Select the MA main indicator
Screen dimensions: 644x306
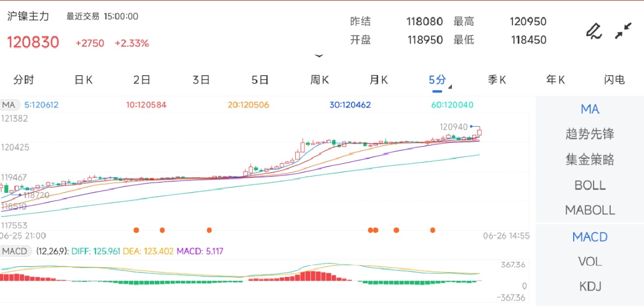coord(590,110)
